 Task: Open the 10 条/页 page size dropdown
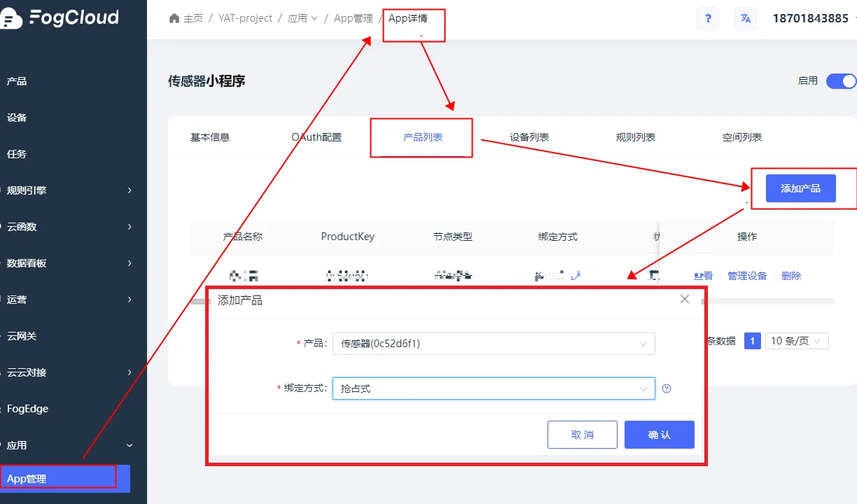coord(797,341)
